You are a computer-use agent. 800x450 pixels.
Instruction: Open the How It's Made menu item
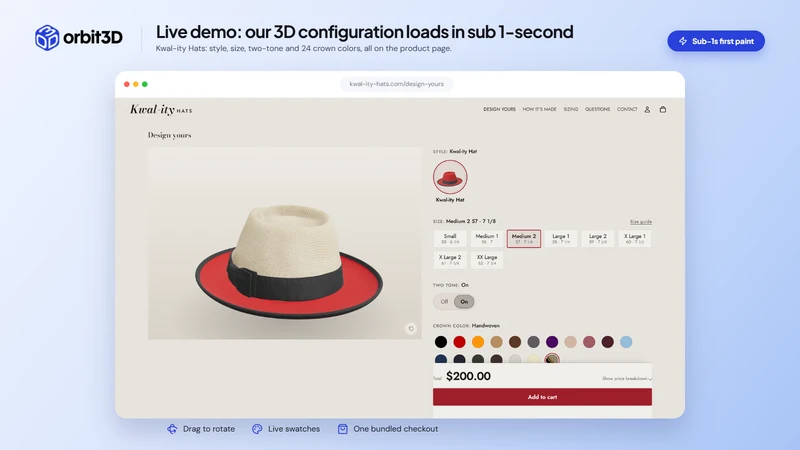coord(539,109)
